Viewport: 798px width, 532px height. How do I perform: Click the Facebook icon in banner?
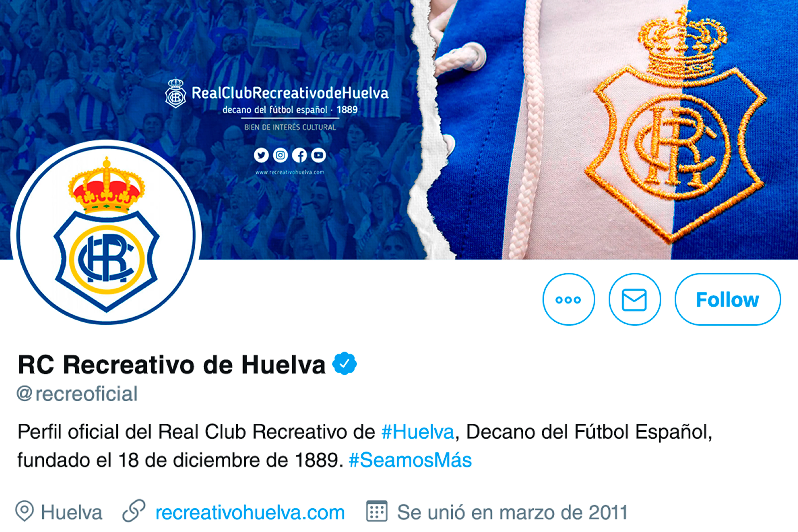tap(300, 155)
